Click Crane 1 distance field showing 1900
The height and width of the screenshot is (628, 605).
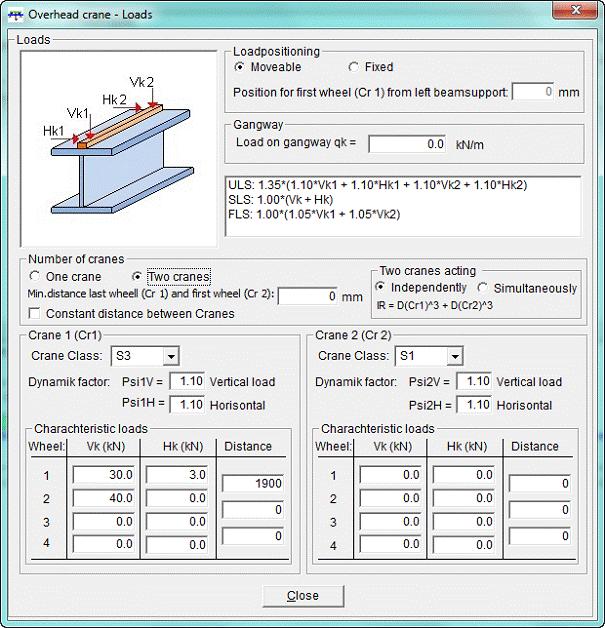pyautogui.click(x=253, y=483)
